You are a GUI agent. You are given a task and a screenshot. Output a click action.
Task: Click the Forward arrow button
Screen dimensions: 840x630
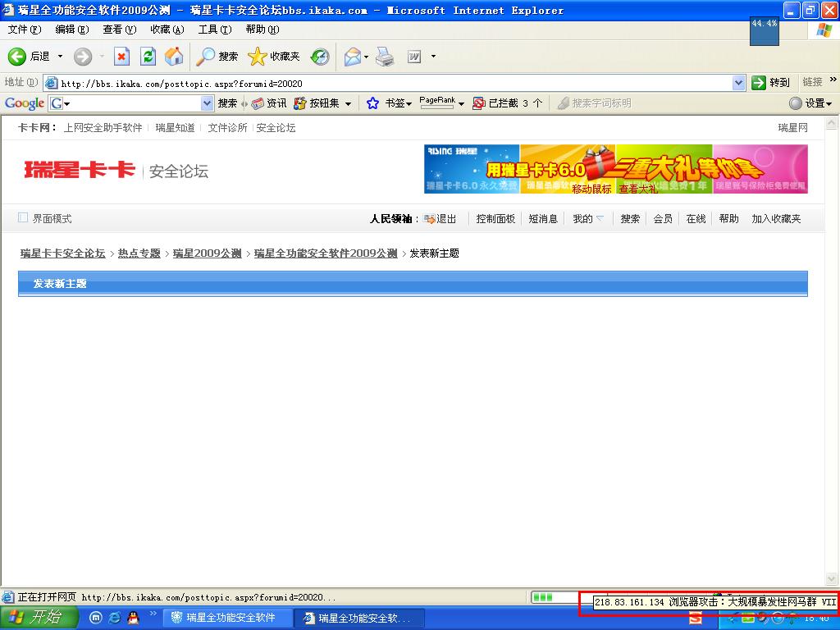click(83, 57)
